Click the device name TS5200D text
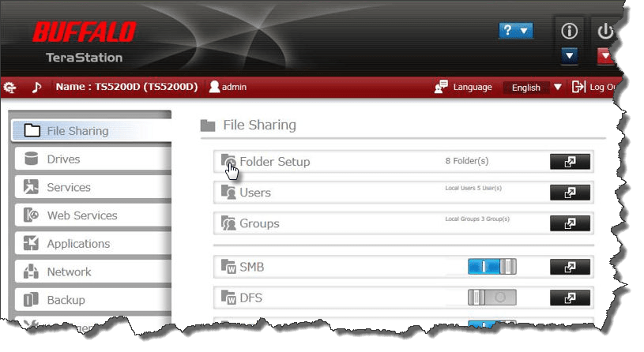The width and height of the screenshot is (644, 352). [126, 87]
